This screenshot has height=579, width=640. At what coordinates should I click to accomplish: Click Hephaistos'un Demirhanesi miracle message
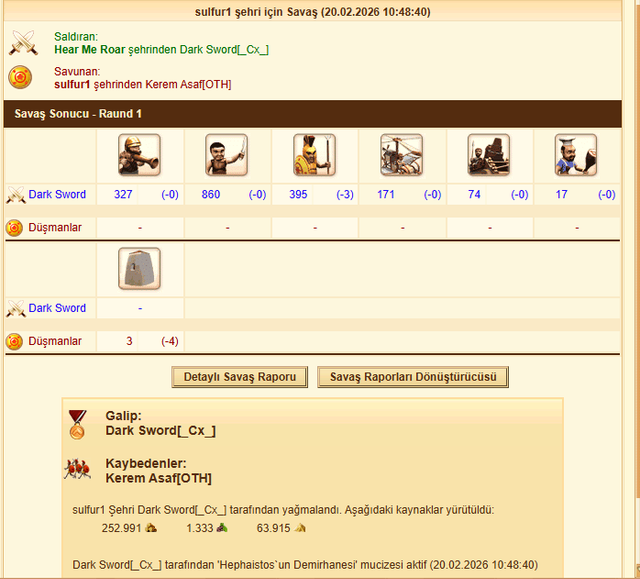point(305,565)
